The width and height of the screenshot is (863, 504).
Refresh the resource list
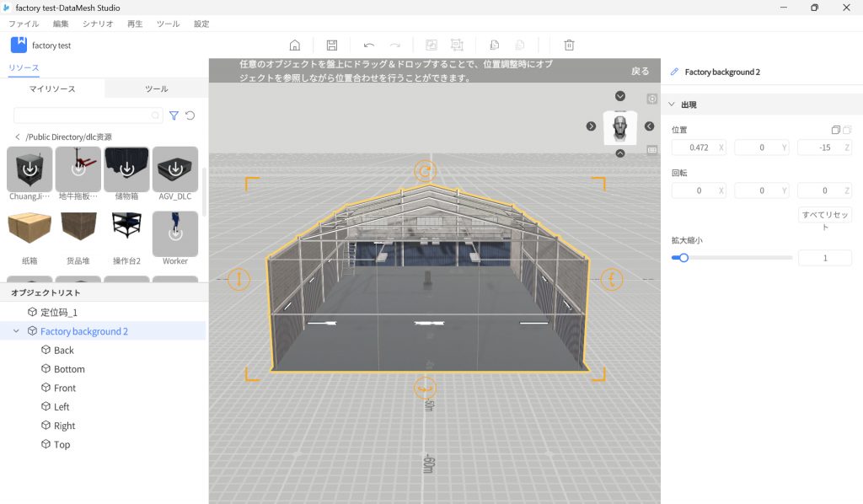[190, 115]
